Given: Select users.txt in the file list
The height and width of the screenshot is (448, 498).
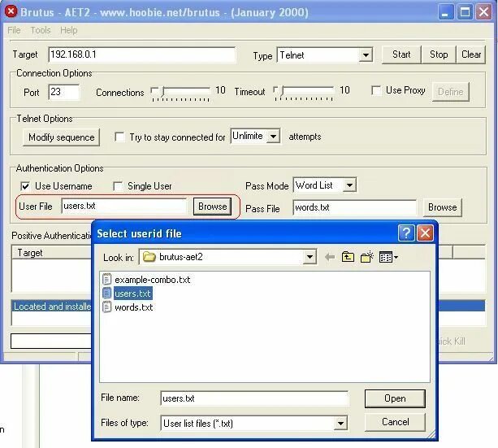Looking at the screenshot, I should [132, 294].
